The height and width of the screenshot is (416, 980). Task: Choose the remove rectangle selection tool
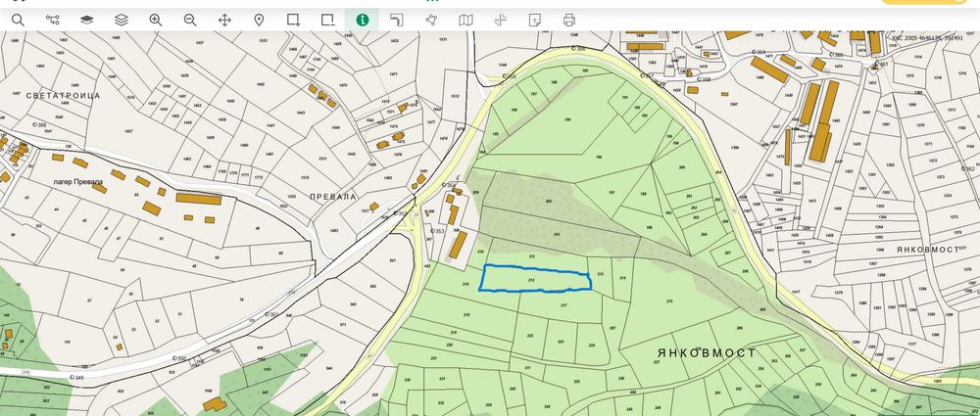328,20
